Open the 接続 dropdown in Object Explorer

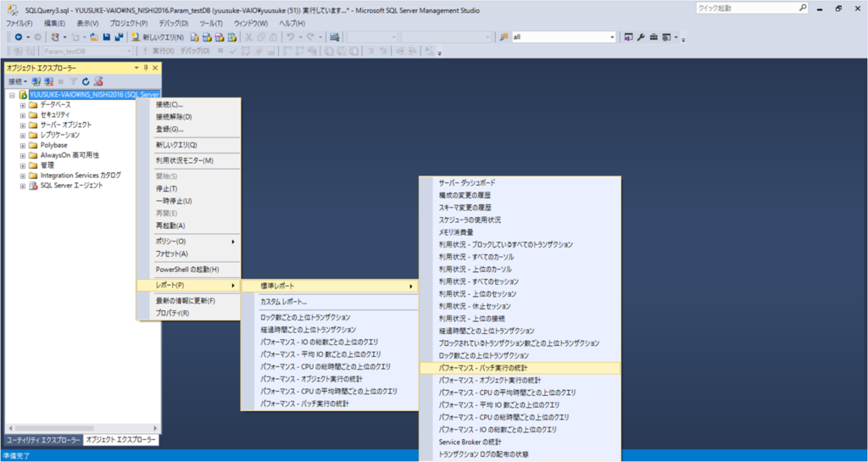(x=18, y=81)
